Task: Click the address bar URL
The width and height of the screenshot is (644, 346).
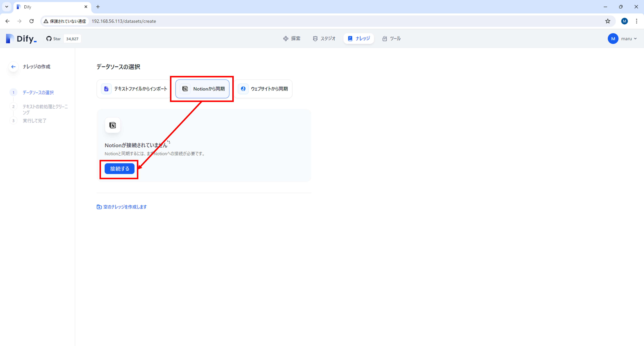Action: (x=124, y=21)
